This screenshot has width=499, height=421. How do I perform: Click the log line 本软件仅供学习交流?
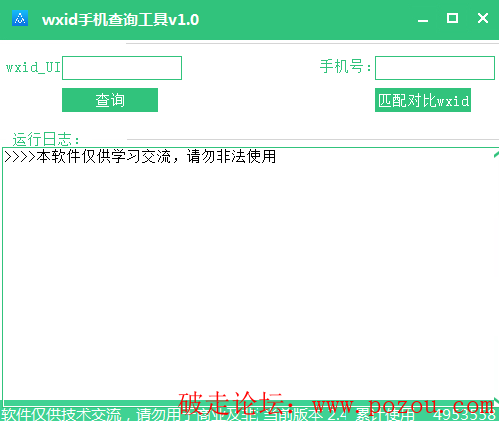coord(140,157)
